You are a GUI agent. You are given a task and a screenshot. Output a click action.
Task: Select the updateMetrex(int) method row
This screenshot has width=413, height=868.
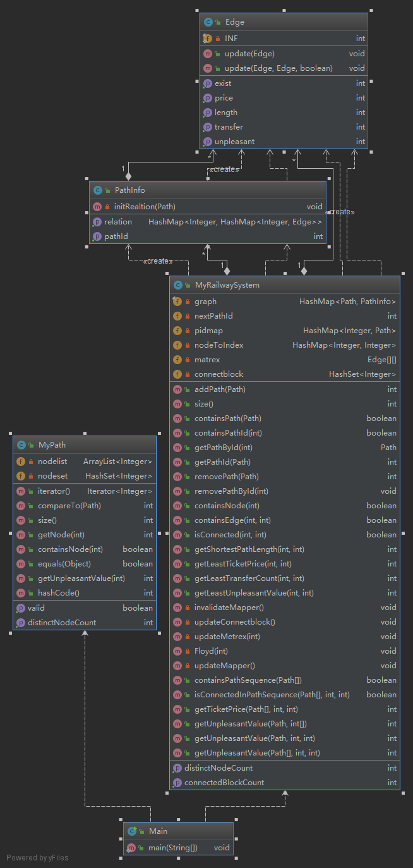coord(285,637)
